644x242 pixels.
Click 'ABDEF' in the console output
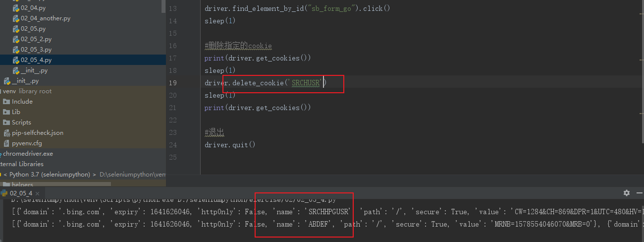coord(319,224)
